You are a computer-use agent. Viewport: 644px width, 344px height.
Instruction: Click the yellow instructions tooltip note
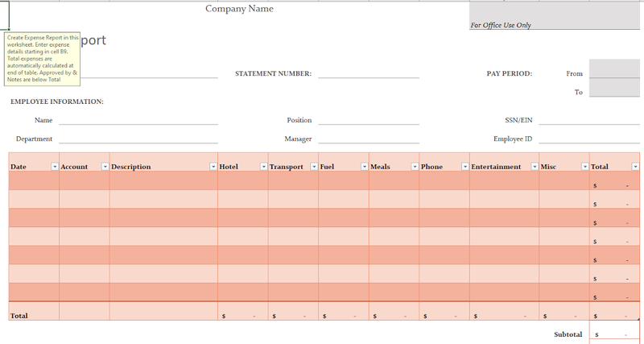[43, 59]
